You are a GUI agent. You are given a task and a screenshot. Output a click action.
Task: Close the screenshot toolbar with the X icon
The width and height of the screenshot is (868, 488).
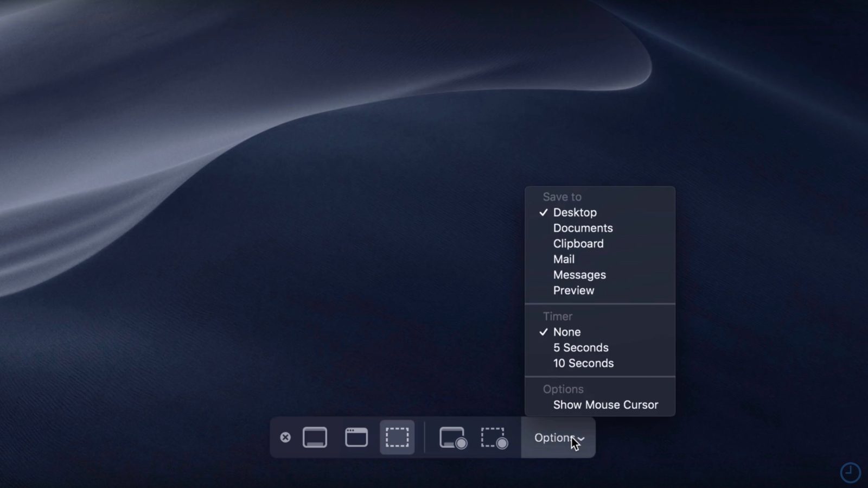click(x=285, y=438)
